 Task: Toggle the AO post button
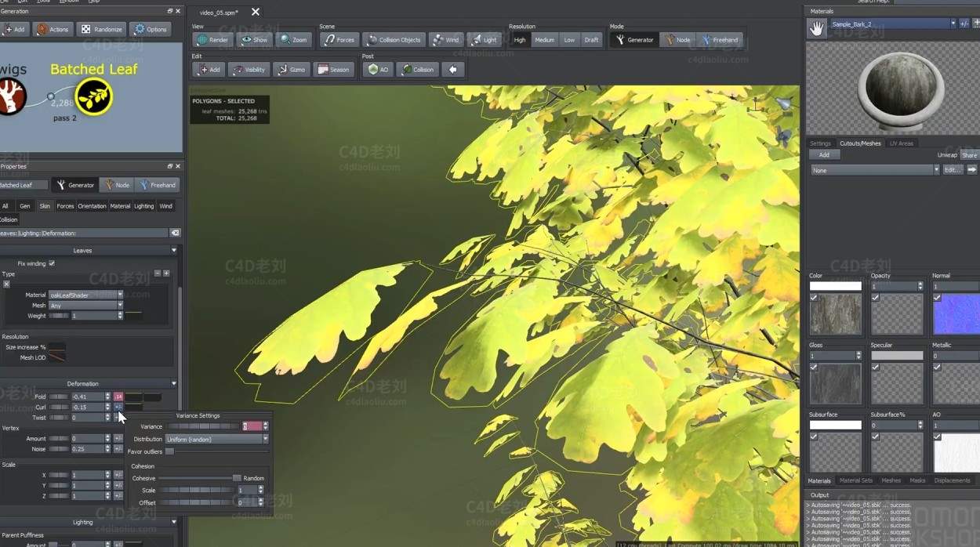coord(379,70)
